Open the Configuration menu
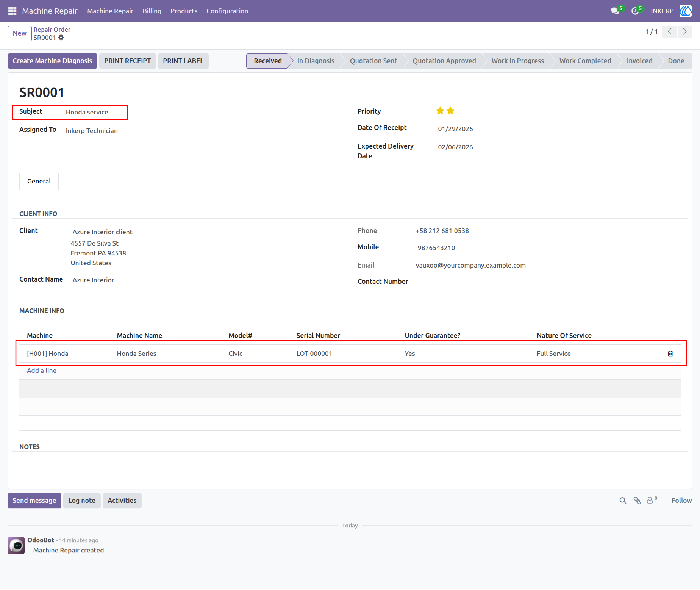This screenshot has height=590, width=700. (x=227, y=11)
